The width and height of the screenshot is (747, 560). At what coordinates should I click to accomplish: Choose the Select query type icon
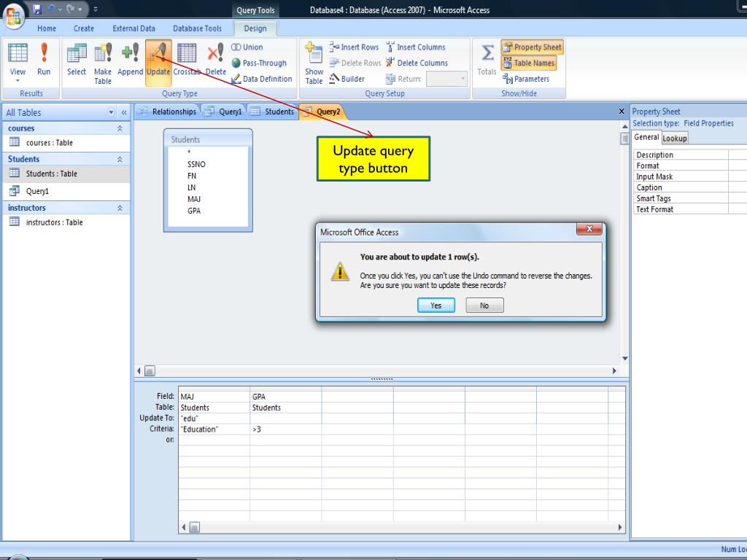[x=76, y=52]
